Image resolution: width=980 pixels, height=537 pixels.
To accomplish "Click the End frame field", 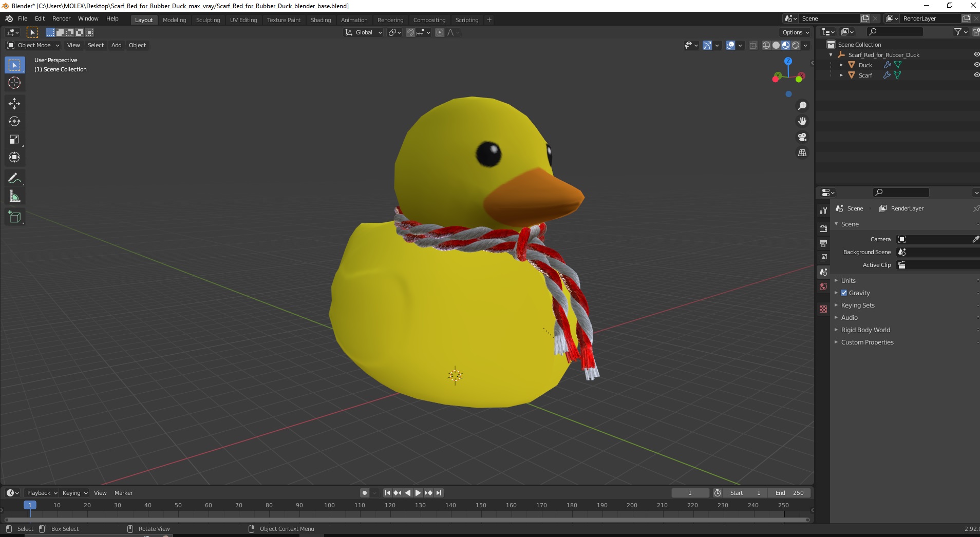I will (789, 493).
